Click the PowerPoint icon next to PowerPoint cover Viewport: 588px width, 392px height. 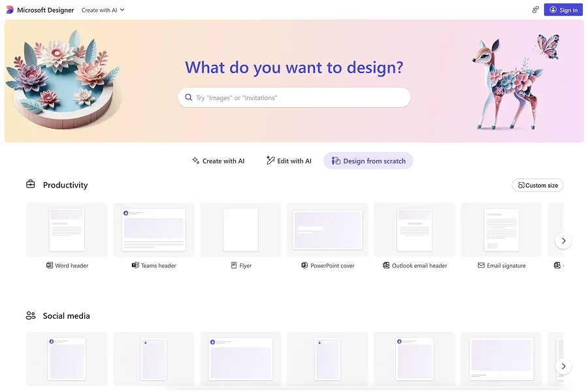pyautogui.click(x=304, y=266)
